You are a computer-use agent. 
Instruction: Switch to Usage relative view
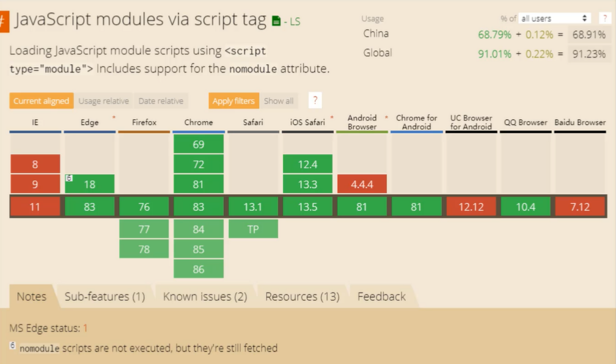[x=104, y=101]
